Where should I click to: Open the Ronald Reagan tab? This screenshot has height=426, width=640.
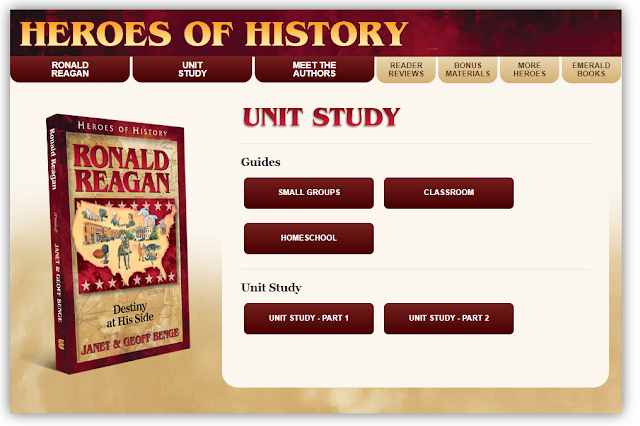70,69
